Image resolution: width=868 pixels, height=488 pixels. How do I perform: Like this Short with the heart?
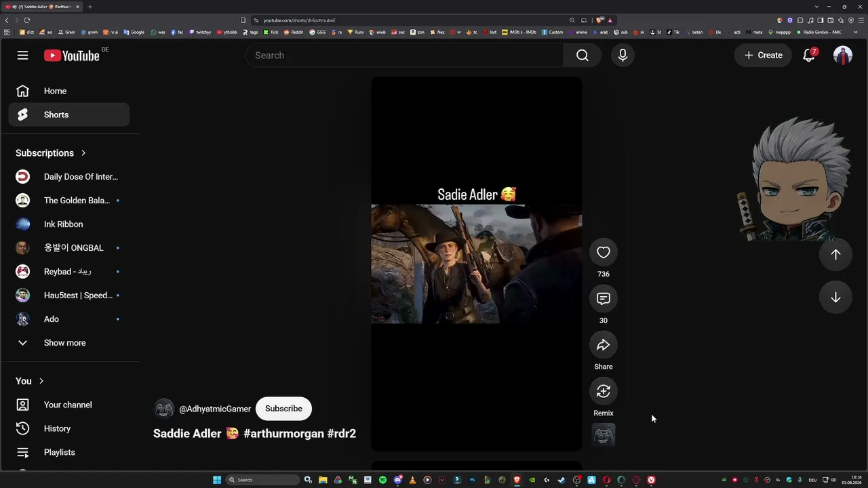[604, 253]
